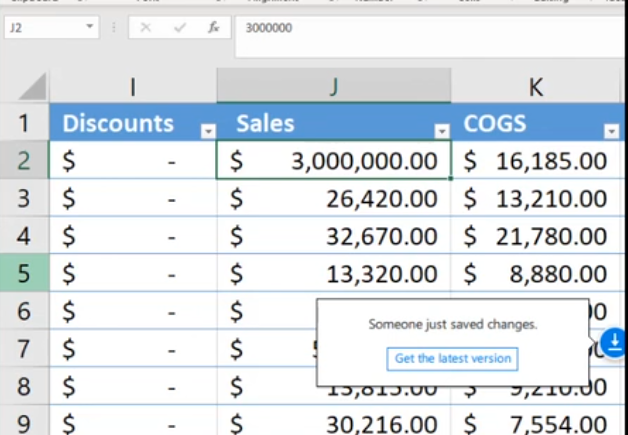
Task: Select row 1 header
Action: tap(24, 122)
